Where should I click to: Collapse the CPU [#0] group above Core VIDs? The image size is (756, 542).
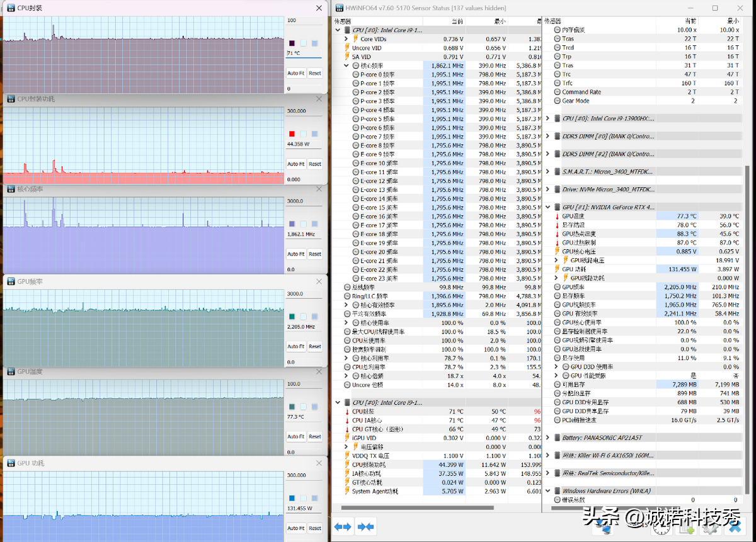coord(338,30)
